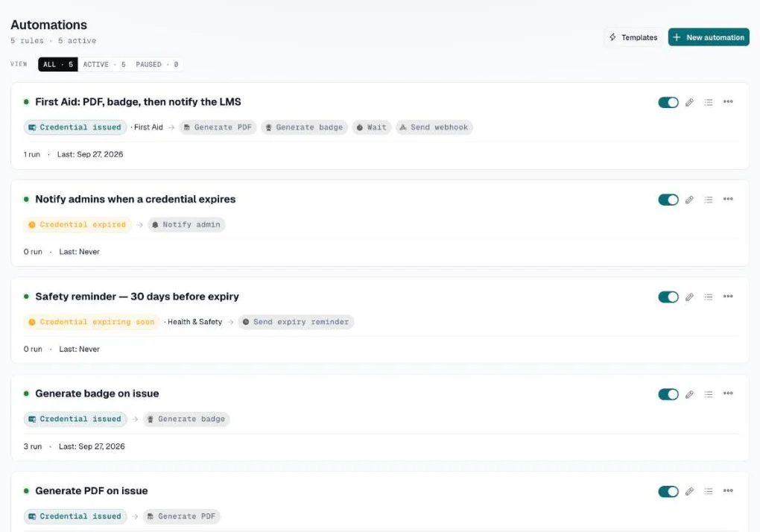Click '1 run' count text
This screenshot has width=760, height=532.
[x=31, y=154]
